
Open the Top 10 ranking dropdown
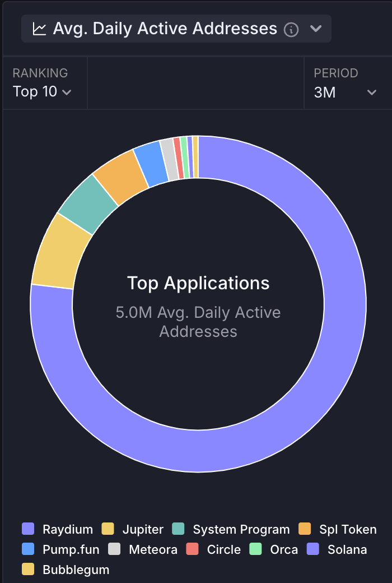(42, 91)
